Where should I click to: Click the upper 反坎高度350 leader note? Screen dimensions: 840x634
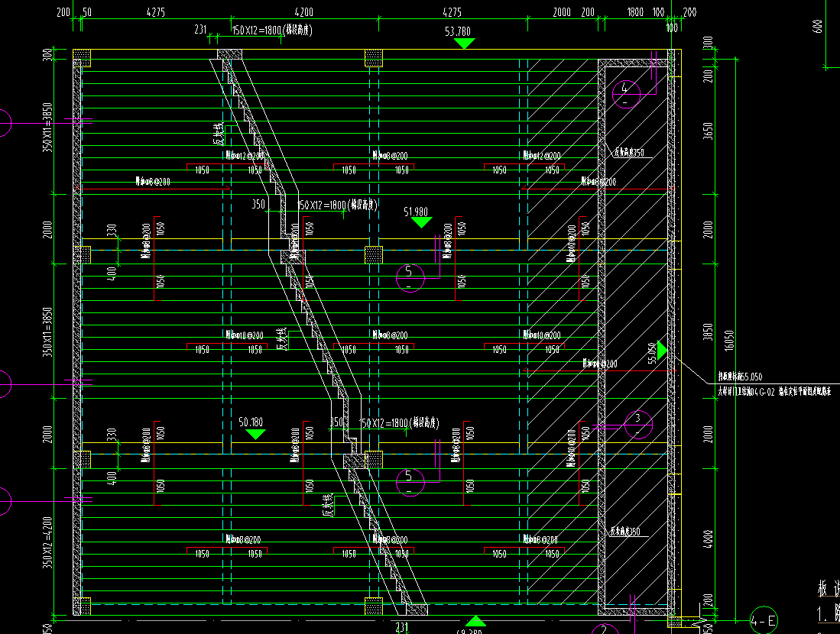(629, 153)
